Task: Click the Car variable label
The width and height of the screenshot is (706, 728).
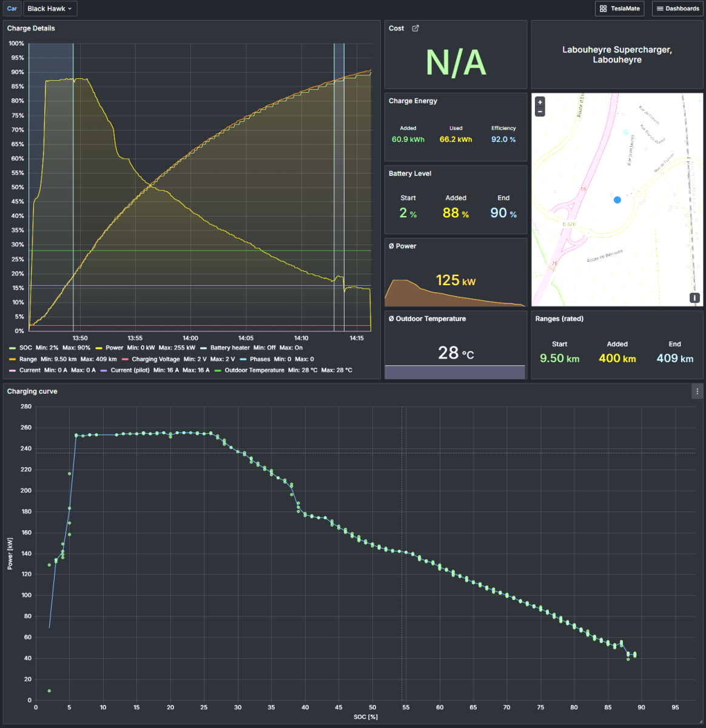Action: 12,8
